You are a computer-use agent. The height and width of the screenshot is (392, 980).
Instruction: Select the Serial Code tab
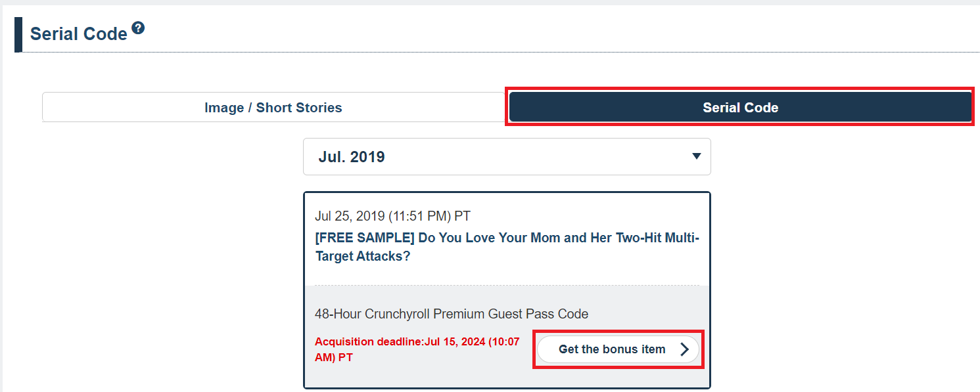pyautogui.click(x=740, y=107)
